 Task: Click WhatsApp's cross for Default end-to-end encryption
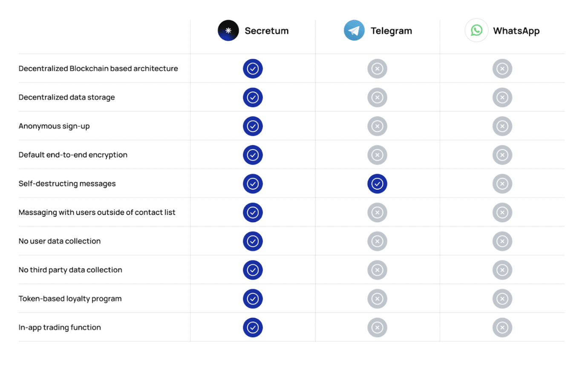tap(502, 155)
